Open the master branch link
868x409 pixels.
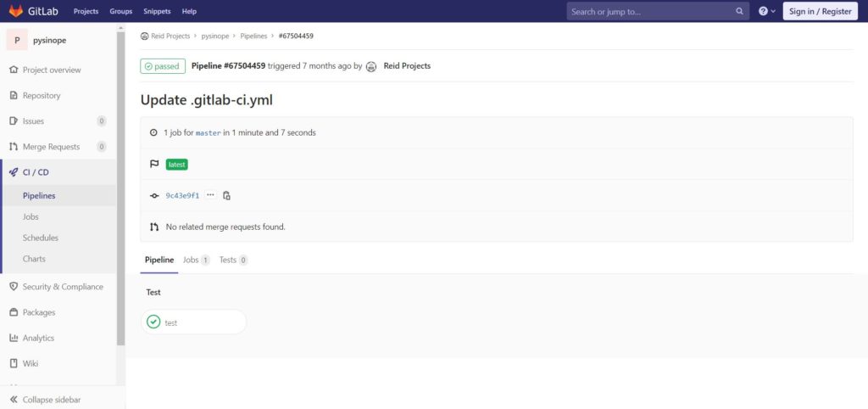[x=209, y=133]
